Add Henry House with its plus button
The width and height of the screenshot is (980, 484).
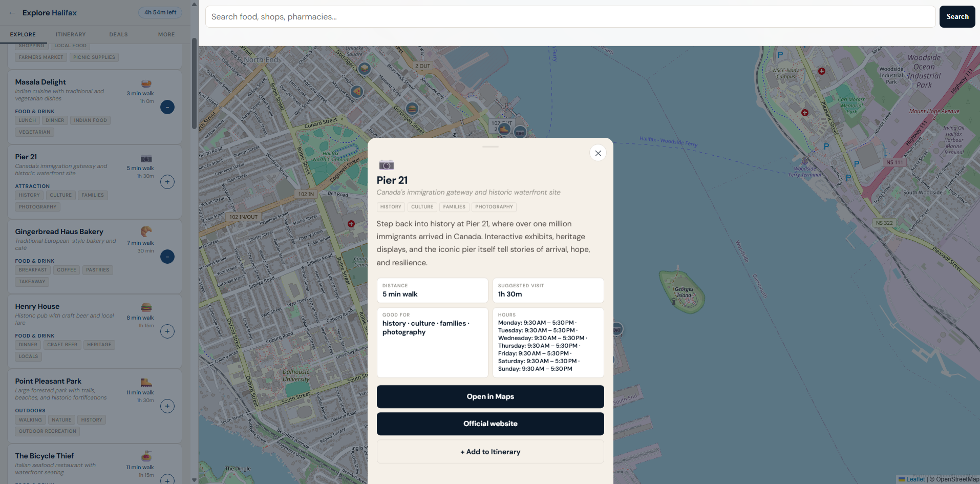click(x=167, y=331)
